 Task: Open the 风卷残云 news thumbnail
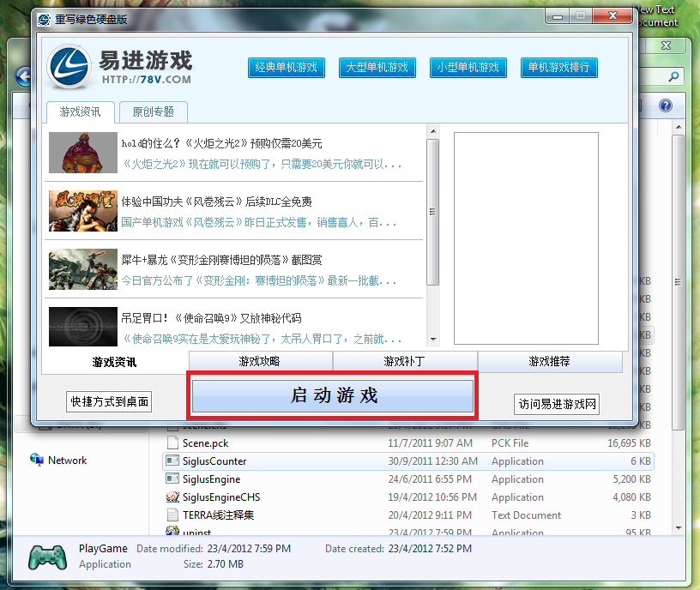pos(81,211)
